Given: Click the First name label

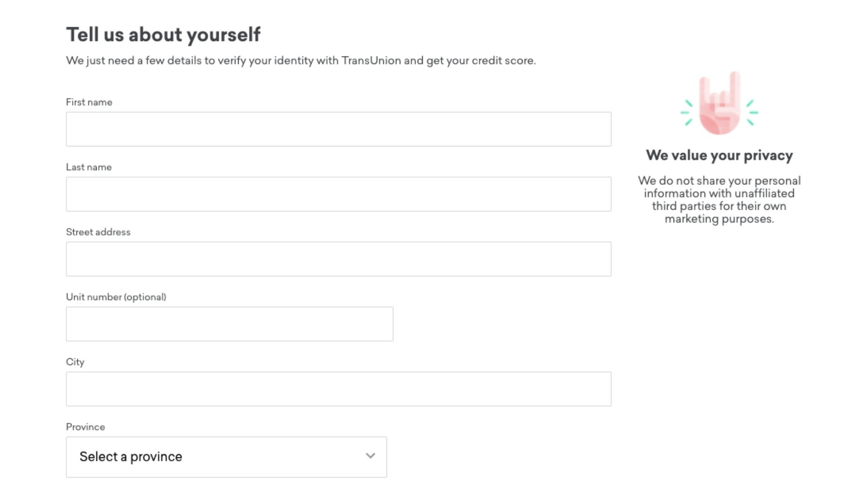Looking at the screenshot, I should pos(89,102).
